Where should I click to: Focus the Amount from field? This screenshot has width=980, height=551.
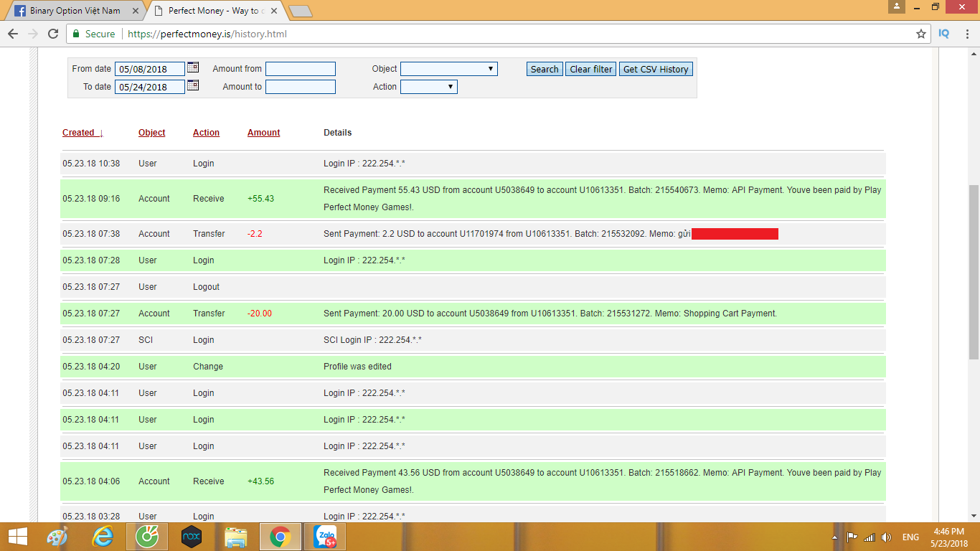click(301, 69)
